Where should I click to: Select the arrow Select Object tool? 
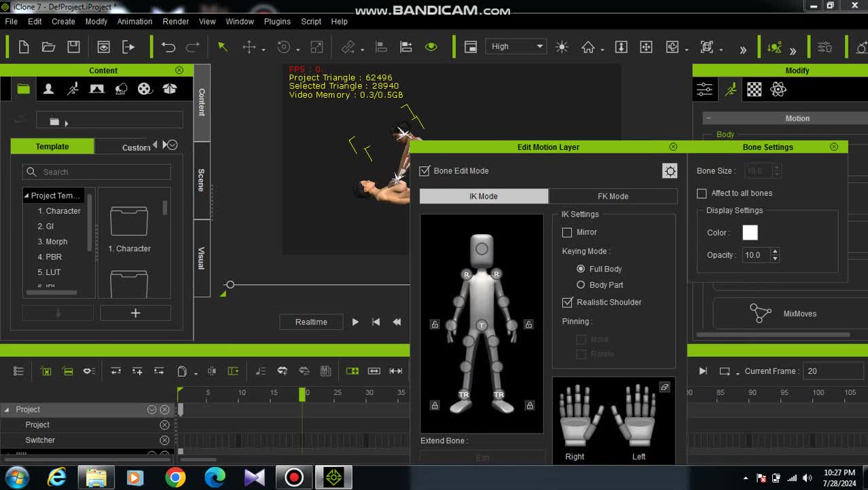(x=222, y=47)
